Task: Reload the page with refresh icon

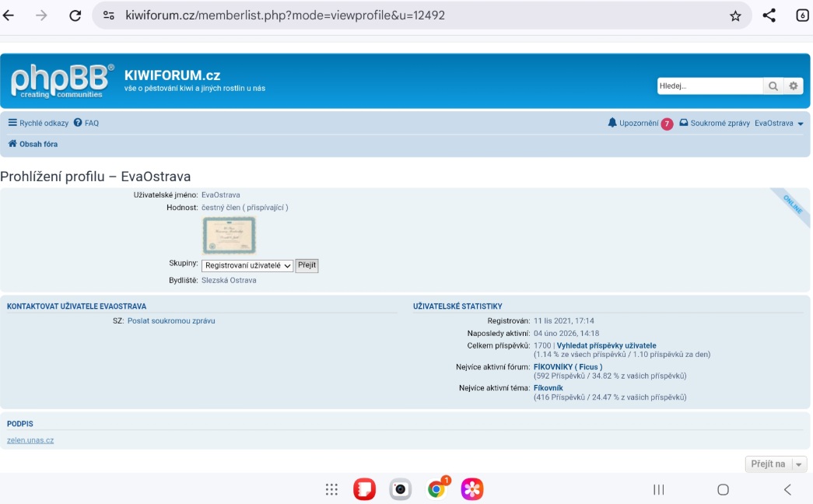Action: tap(75, 16)
